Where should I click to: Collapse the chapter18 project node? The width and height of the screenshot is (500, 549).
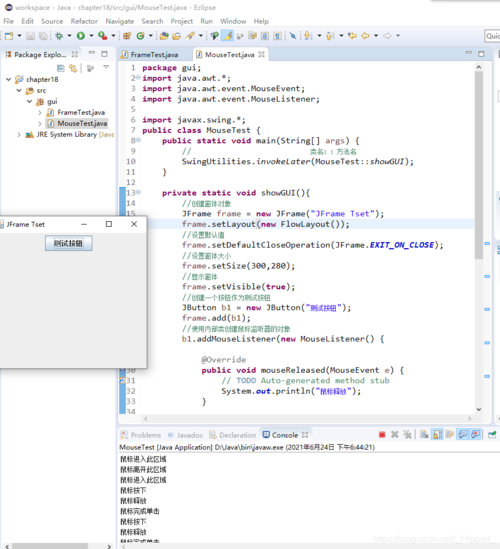point(9,79)
